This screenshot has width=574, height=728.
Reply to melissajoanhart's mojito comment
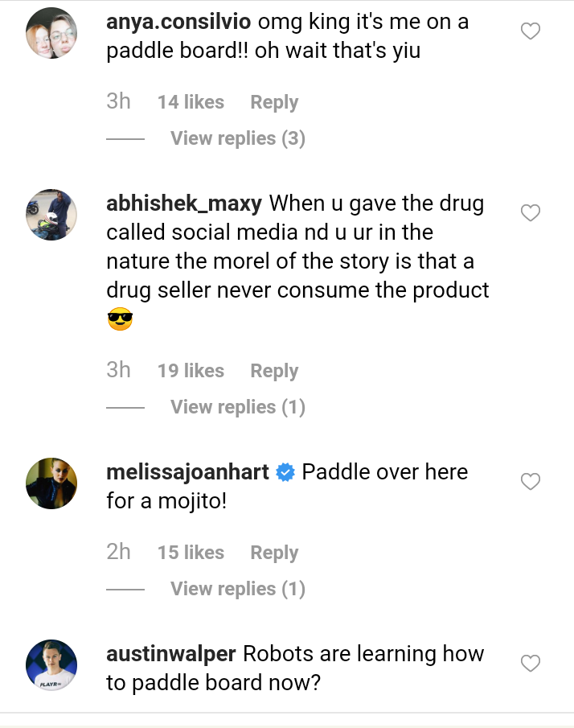274,553
